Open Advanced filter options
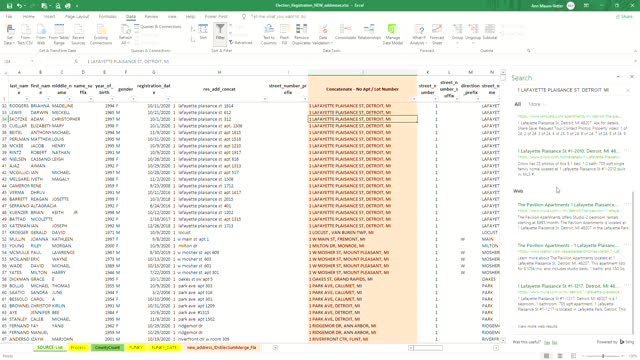Viewport: 640px width, 360px height. pos(241,42)
